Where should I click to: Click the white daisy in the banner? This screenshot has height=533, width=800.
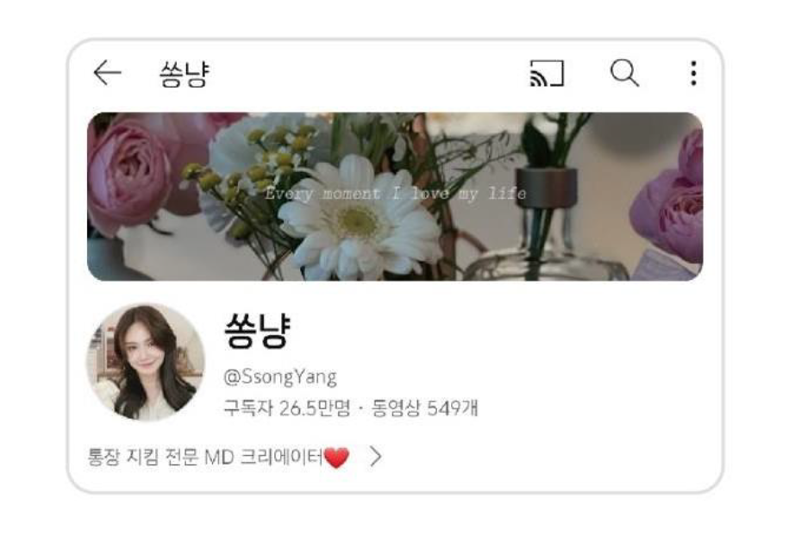coord(357,219)
